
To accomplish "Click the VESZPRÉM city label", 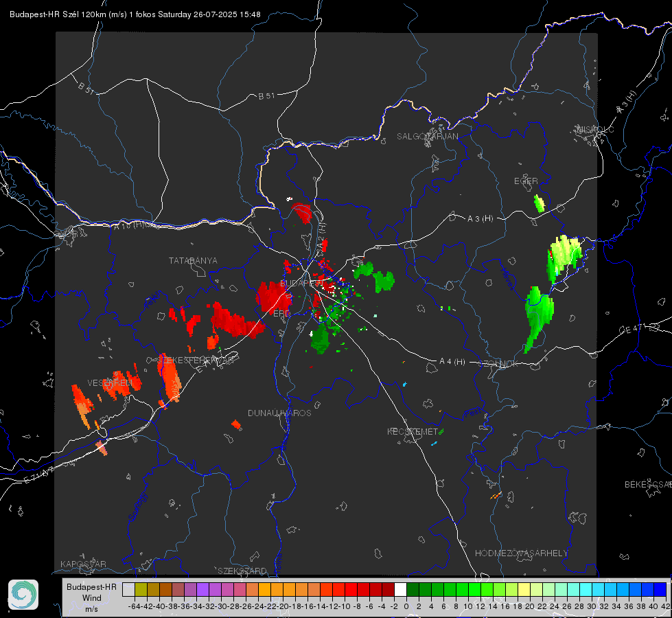I will [x=109, y=382].
